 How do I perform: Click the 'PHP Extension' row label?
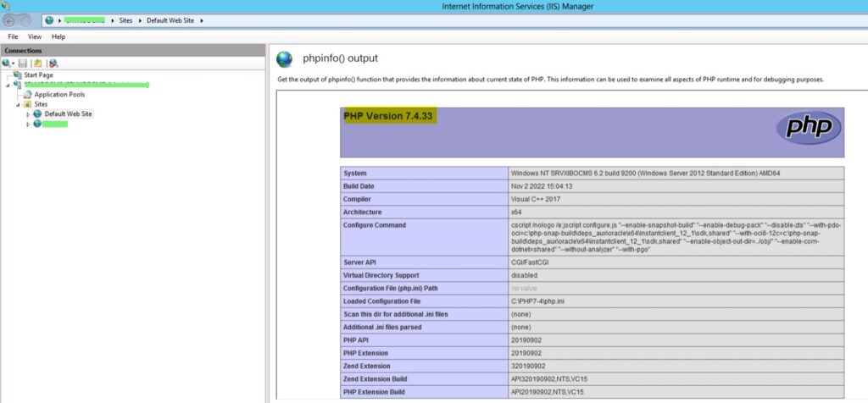click(365, 353)
